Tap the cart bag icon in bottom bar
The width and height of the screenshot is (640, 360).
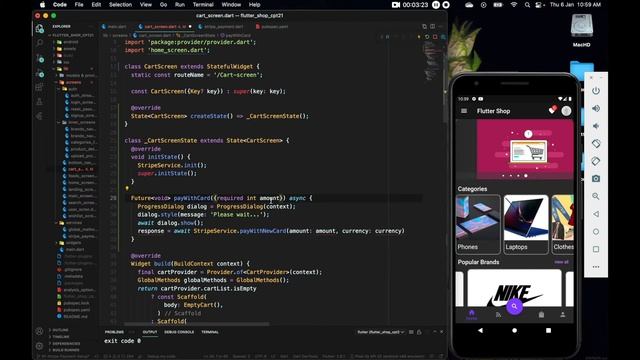point(541,315)
